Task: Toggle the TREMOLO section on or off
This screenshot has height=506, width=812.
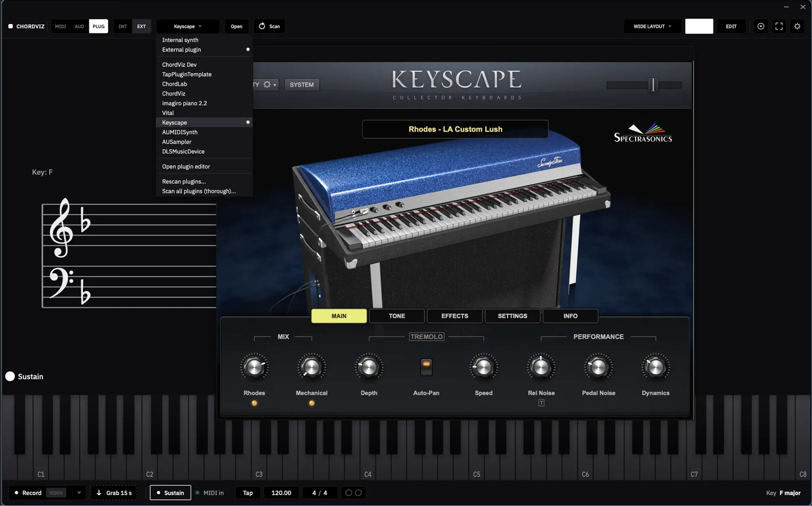Action: (x=426, y=337)
